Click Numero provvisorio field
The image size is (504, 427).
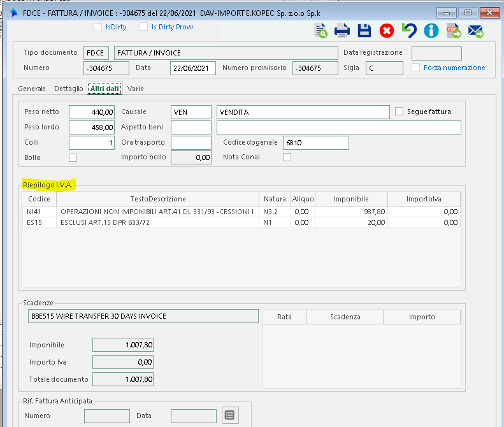point(315,68)
